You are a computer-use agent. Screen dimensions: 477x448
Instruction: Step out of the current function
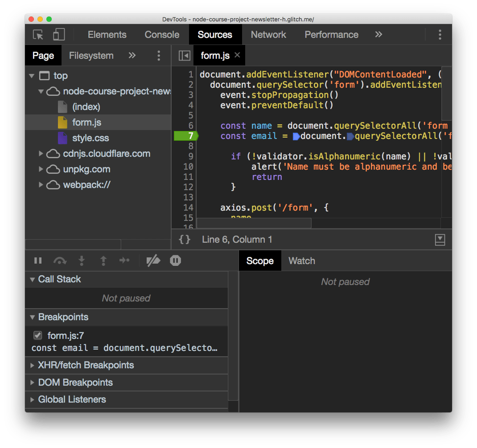click(103, 261)
